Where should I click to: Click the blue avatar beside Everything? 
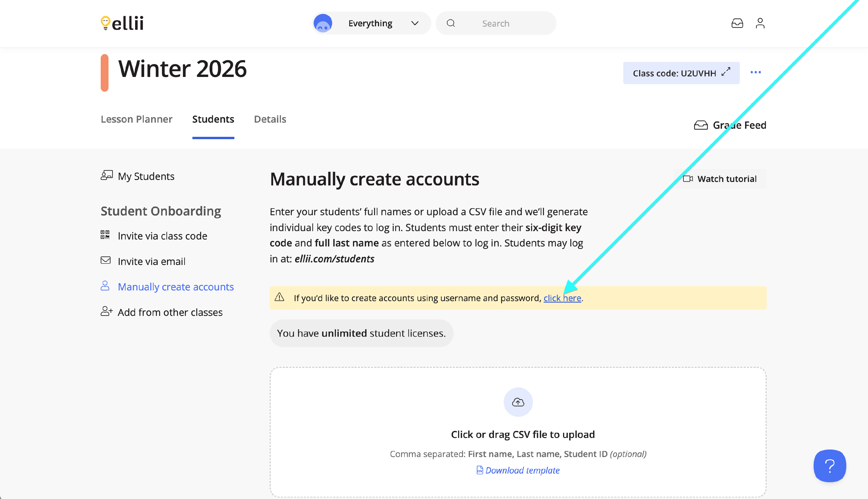coord(323,23)
